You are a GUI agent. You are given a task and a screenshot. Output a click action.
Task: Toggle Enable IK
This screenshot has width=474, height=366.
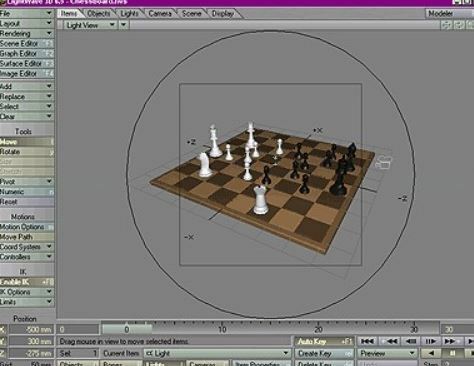coord(27,282)
